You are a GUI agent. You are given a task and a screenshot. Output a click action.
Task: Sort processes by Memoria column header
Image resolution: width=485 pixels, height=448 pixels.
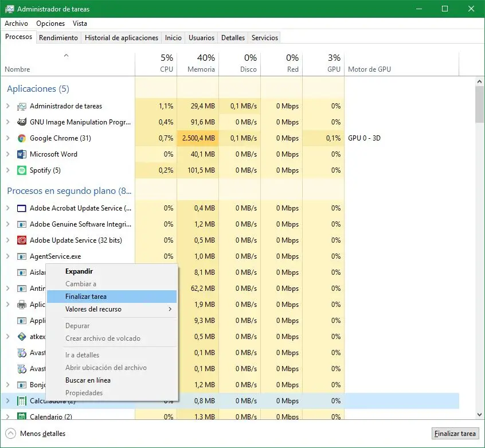198,64
